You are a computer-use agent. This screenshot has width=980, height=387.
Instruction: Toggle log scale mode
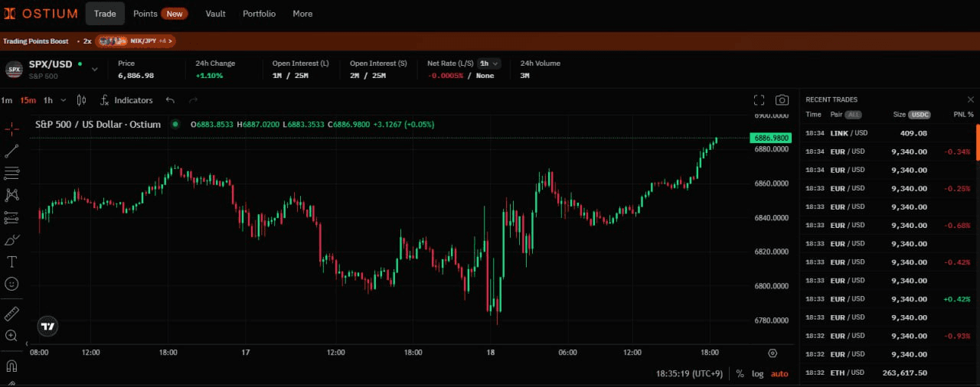click(758, 374)
